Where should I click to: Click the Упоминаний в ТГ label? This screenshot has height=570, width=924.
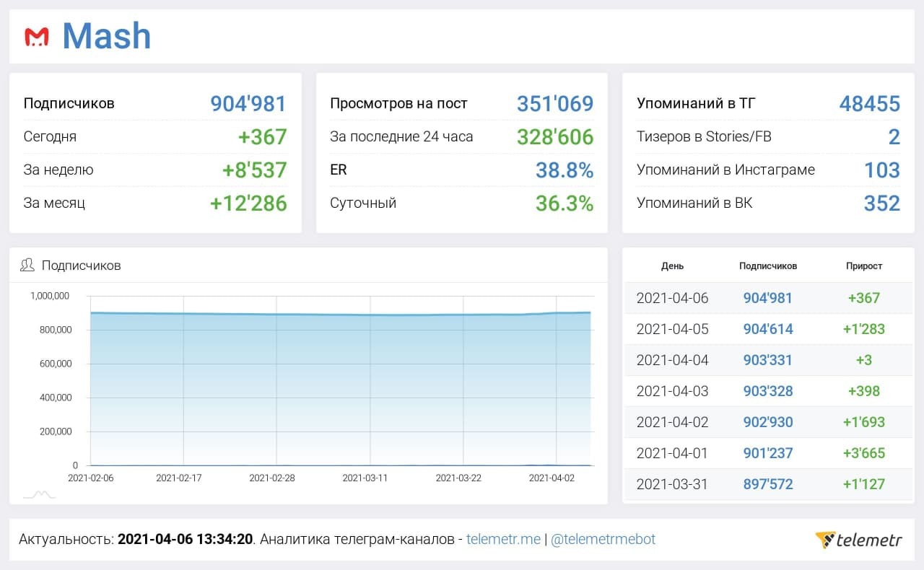pos(695,103)
